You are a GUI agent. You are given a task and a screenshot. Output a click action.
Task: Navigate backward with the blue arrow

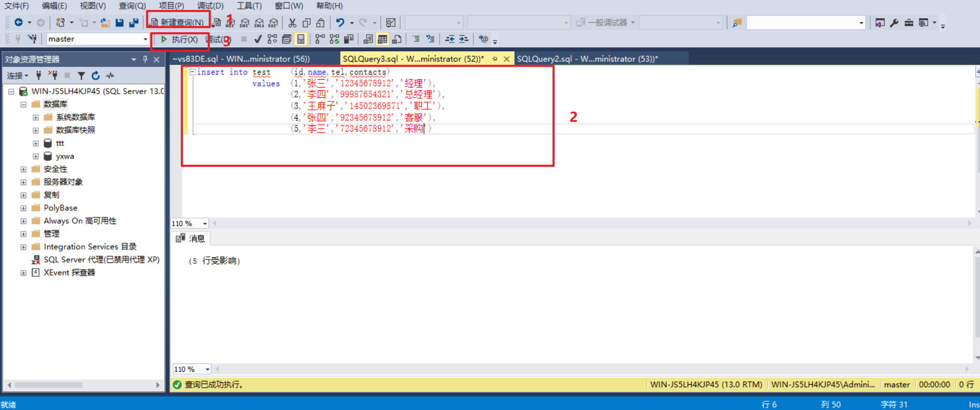pos(19,23)
